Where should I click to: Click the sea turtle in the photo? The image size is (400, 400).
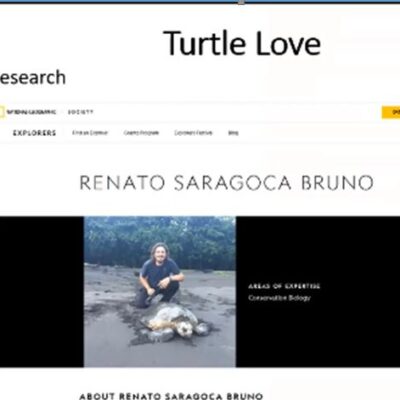point(173,323)
